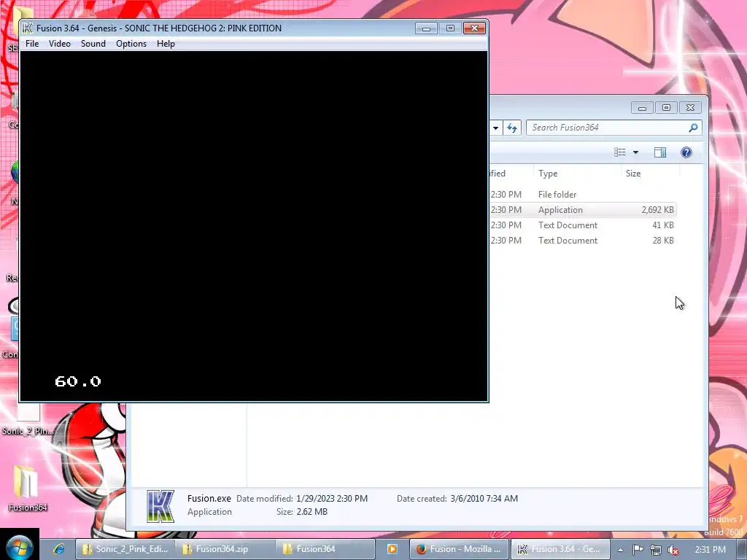Select the Application row of 2,692 KB
747x560 pixels.
[x=582, y=210]
